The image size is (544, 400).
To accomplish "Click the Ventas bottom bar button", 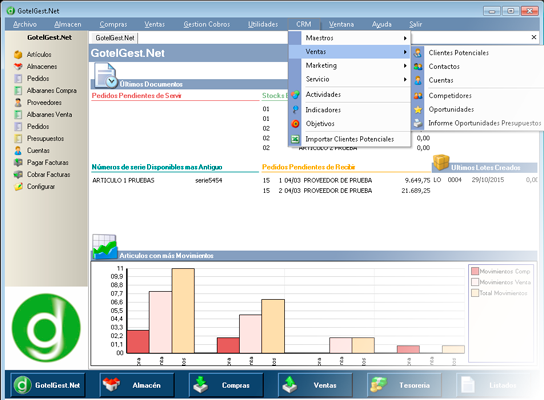I will (315, 385).
